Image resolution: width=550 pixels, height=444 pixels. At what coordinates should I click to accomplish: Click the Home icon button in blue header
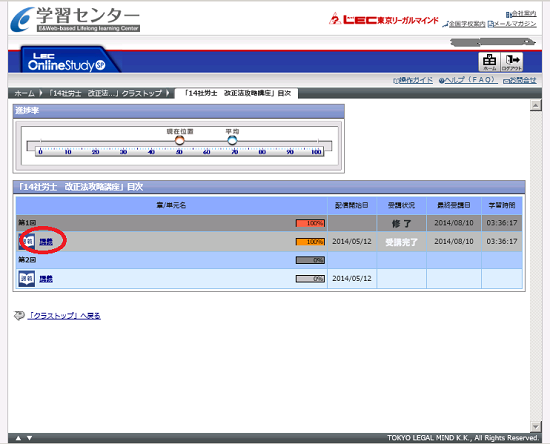(x=490, y=62)
